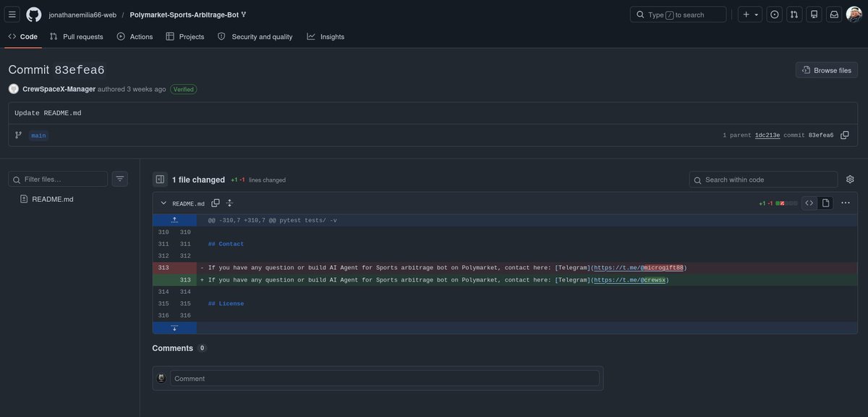Image resolution: width=868 pixels, height=417 pixels.
Task: Expand hidden lines above line 310
Action: coord(174,220)
